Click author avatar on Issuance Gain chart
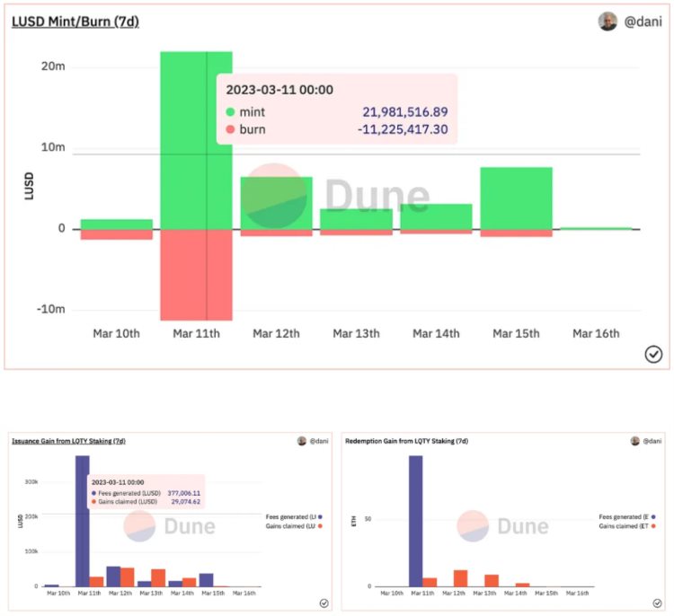Screen dimensions: 674x616 302,441
